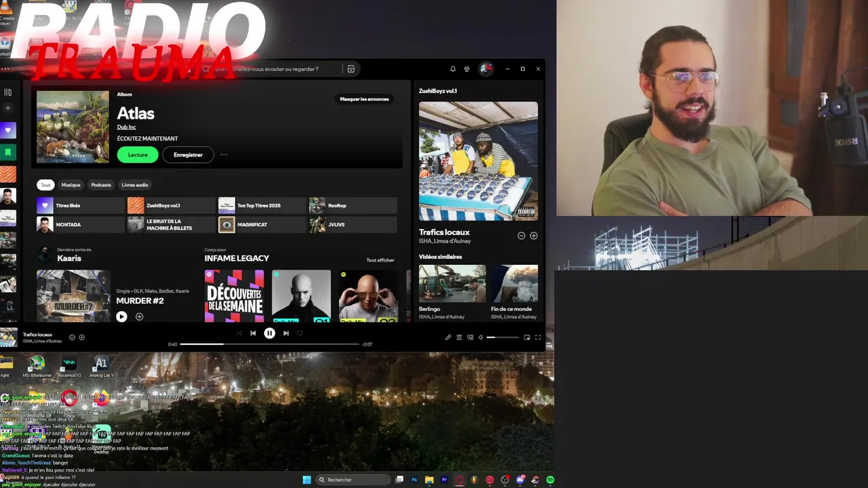Image resolution: width=868 pixels, height=488 pixels.
Task: Open the JVLIVS shortcut tile
Action: point(353,224)
